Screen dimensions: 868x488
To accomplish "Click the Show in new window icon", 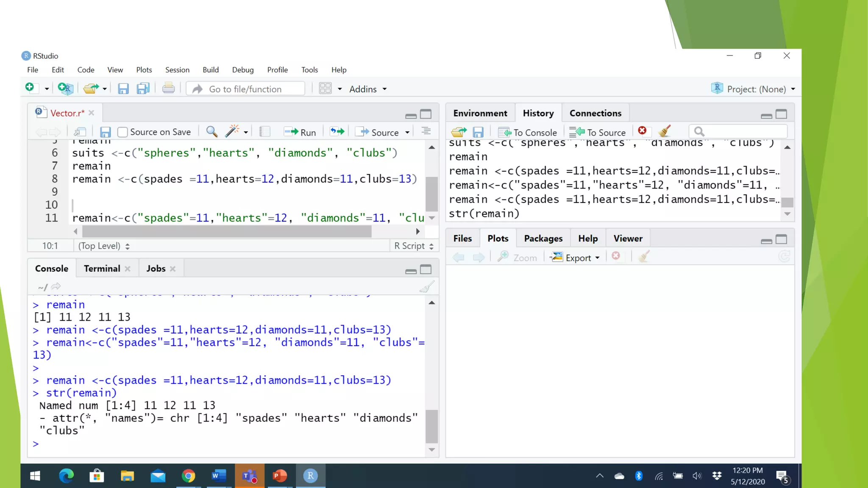I will pyautogui.click(x=80, y=132).
